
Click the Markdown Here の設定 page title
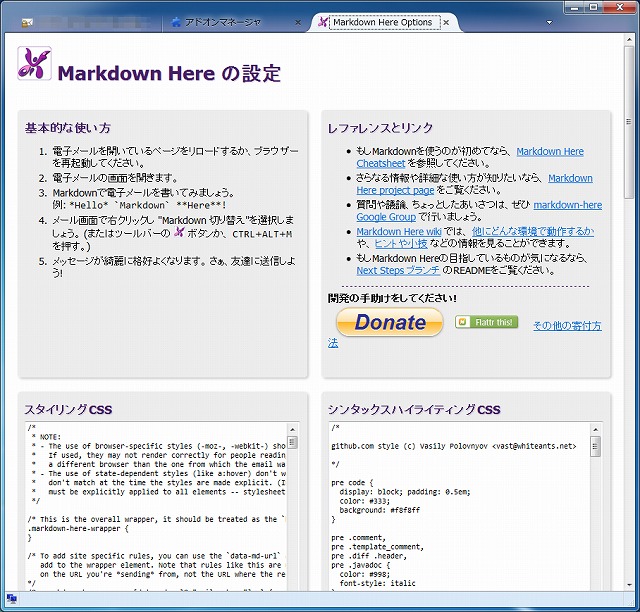click(x=169, y=73)
